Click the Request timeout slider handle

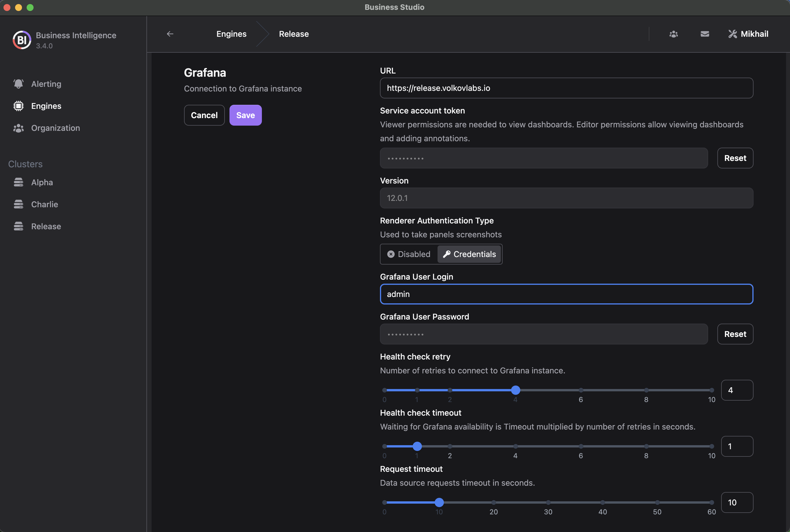439,502
